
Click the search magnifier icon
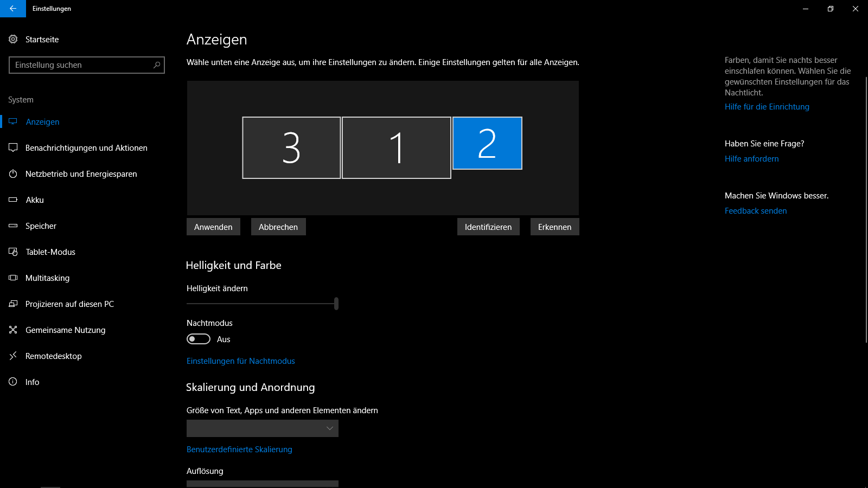tap(157, 65)
